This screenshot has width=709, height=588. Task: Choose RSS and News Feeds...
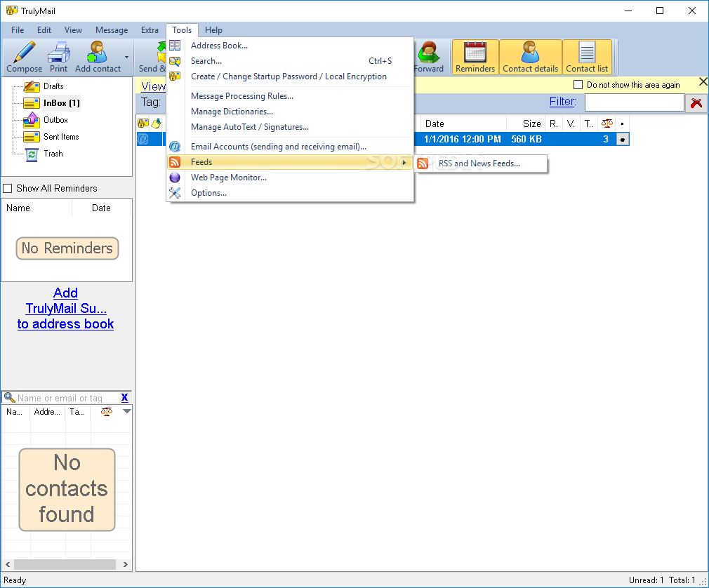[481, 163]
